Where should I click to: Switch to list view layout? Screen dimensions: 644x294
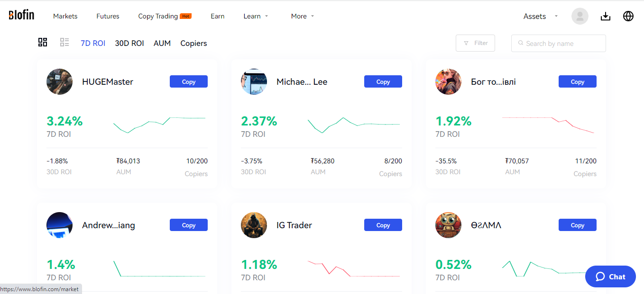(64, 42)
